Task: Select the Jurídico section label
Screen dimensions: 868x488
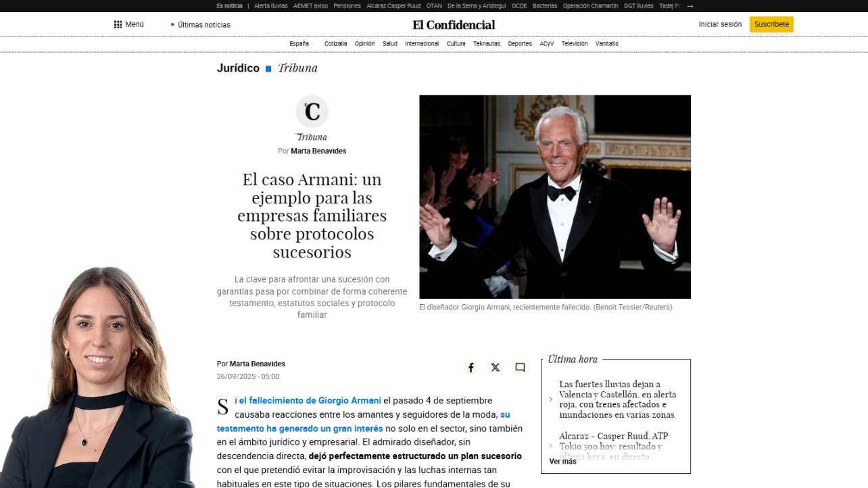Action: (238, 68)
